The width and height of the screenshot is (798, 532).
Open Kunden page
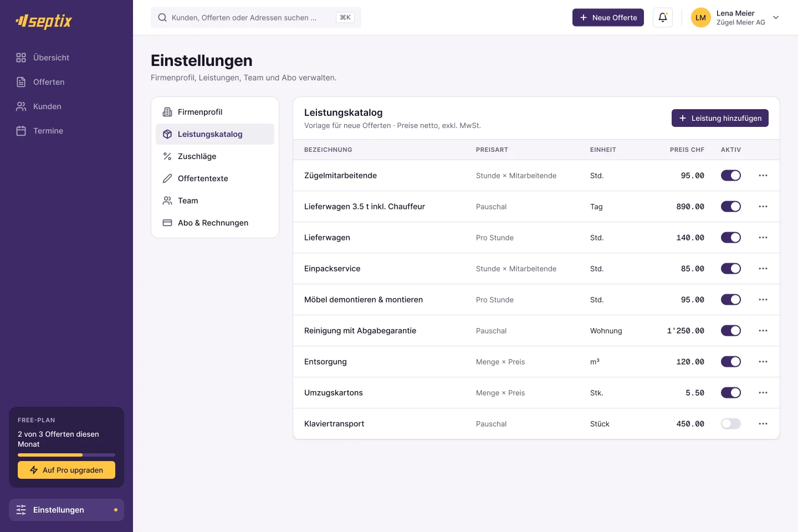(x=66, y=106)
